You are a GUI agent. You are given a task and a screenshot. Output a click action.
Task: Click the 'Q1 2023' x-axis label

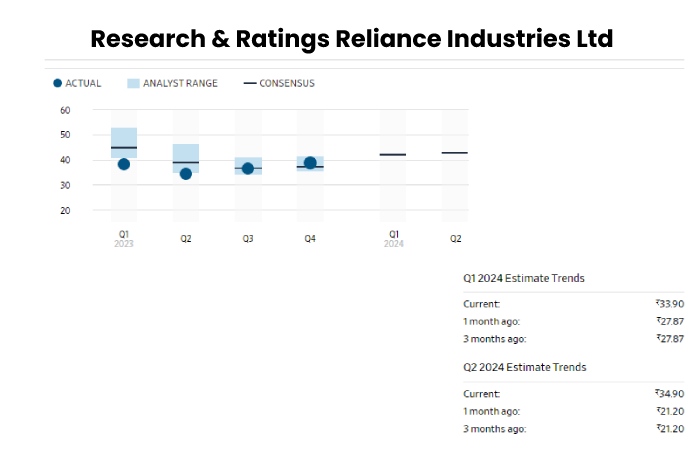(124, 239)
